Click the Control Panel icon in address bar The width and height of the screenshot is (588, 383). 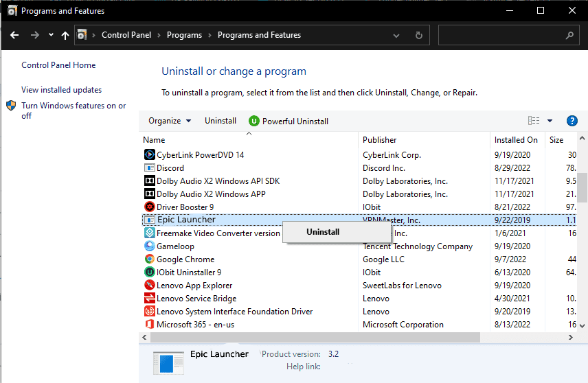82,35
